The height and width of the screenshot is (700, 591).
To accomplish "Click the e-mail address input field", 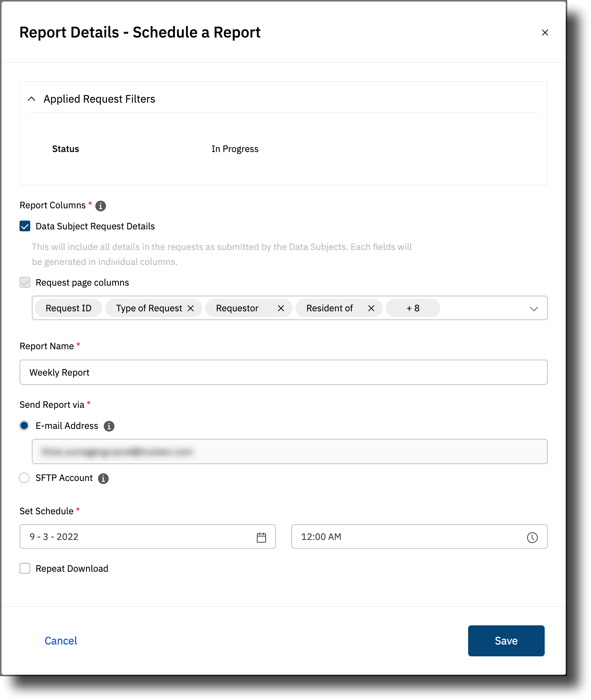I will coord(290,451).
